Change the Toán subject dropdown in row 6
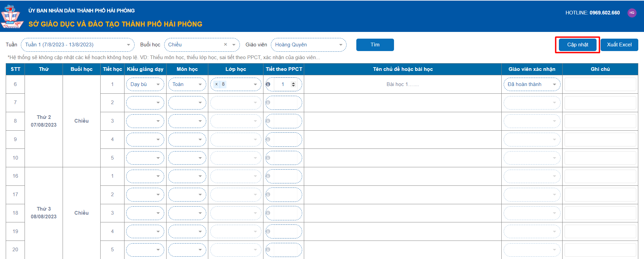This screenshot has width=644, height=259. (187, 84)
